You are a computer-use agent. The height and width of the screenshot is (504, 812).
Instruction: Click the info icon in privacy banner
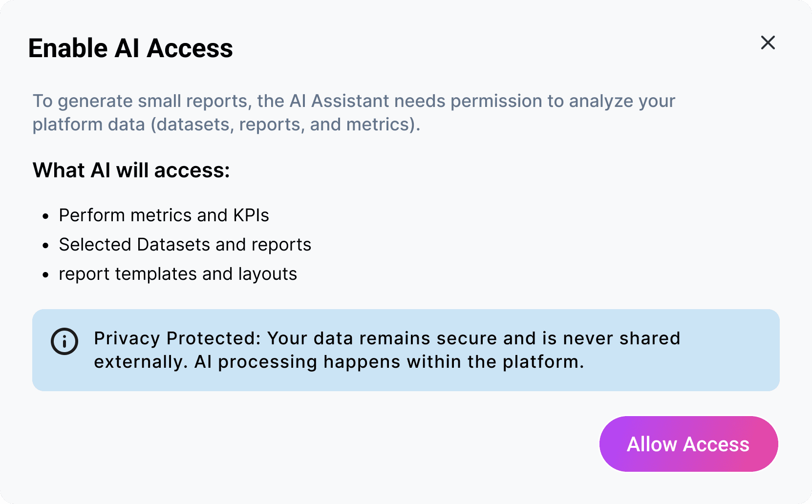click(64, 341)
